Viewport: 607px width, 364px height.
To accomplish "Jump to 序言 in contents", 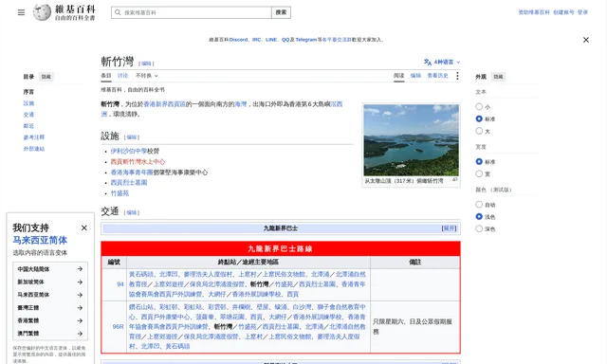I will coord(28,92).
